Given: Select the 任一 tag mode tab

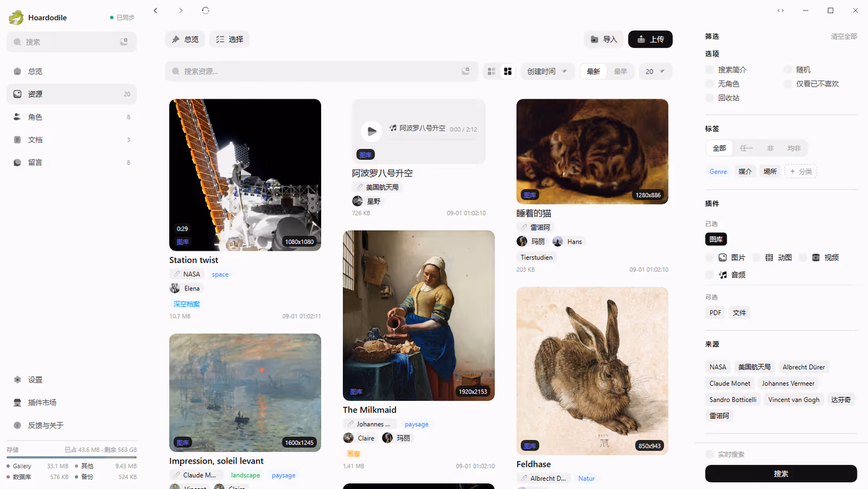Looking at the screenshot, I should tap(746, 148).
